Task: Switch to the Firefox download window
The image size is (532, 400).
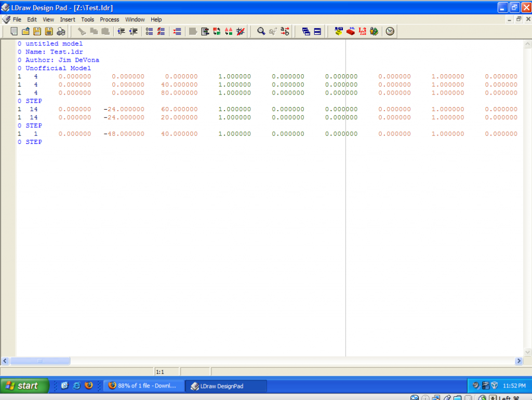Action: coord(143,385)
